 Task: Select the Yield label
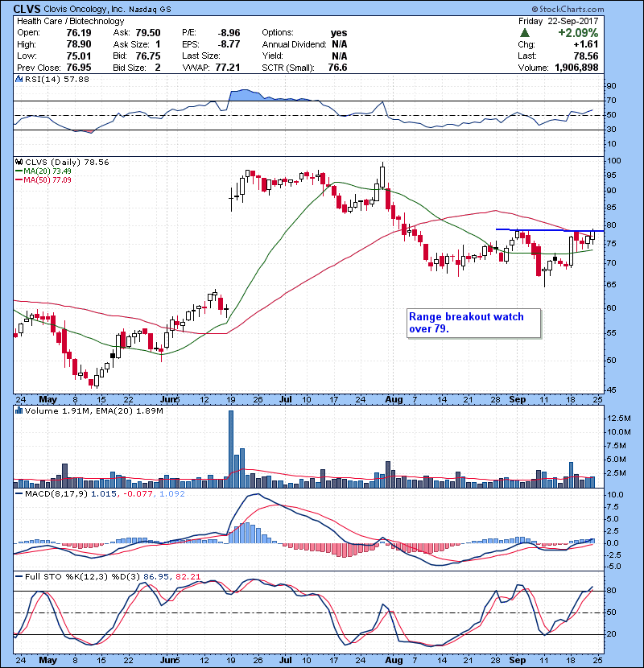(x=273, y=56)
